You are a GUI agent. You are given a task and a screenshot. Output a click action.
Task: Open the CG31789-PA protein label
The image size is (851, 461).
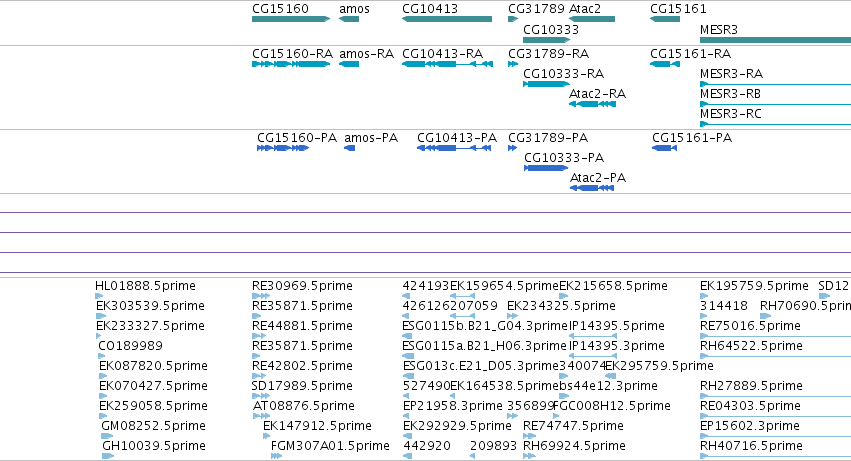tap(548, 138)
